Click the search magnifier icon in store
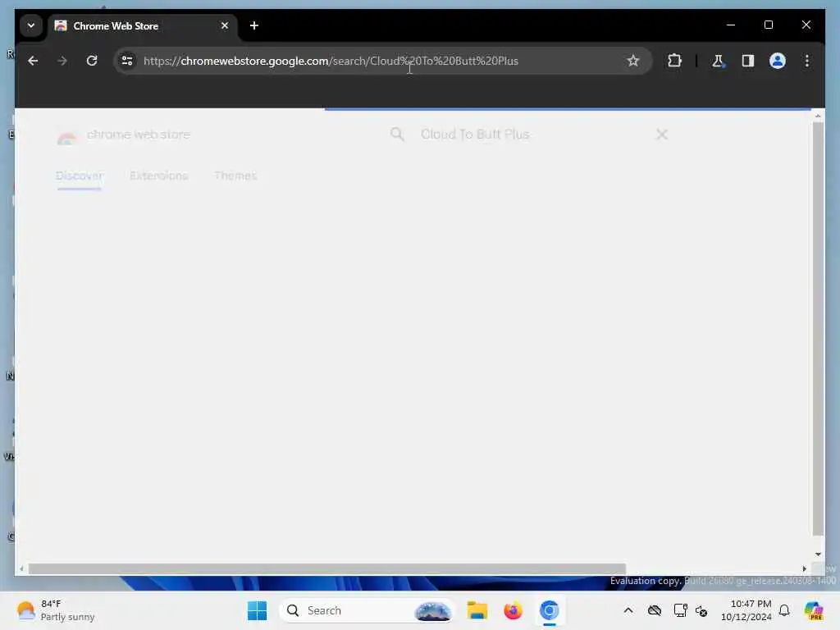Image resolution: width=840 pixels, height=630 pixels. pos(397,135)
